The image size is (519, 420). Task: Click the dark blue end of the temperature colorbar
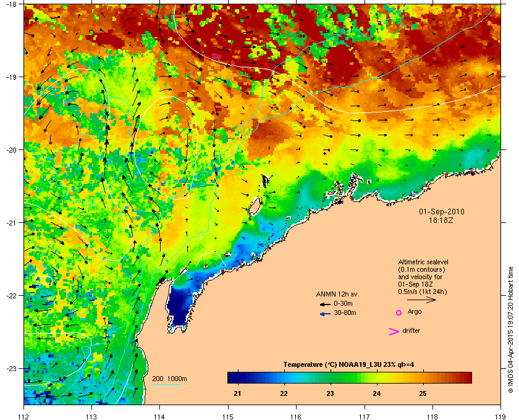click(234, 377)
